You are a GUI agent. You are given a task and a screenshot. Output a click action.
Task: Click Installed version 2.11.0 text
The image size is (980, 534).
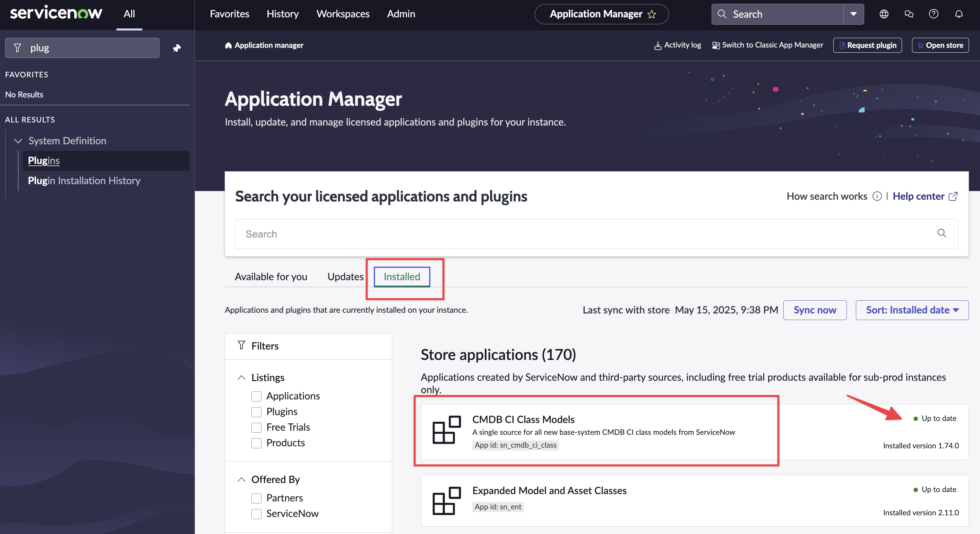tap(921, 512)
